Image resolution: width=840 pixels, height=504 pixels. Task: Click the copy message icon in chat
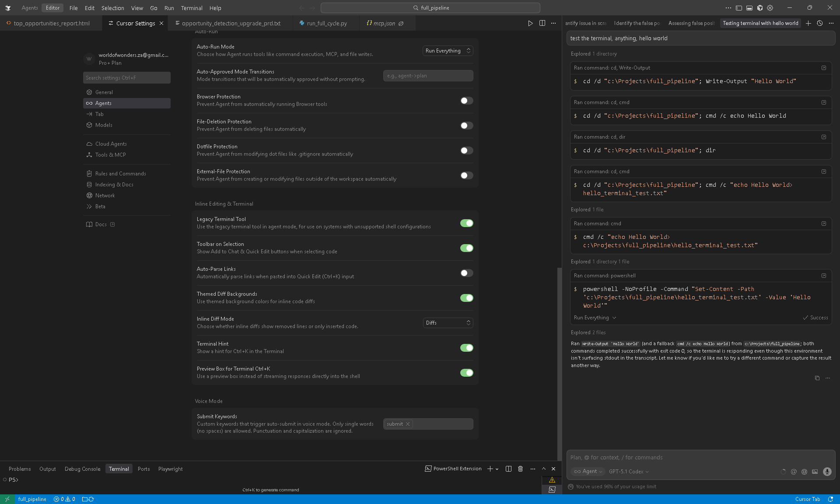click(817, 378)
